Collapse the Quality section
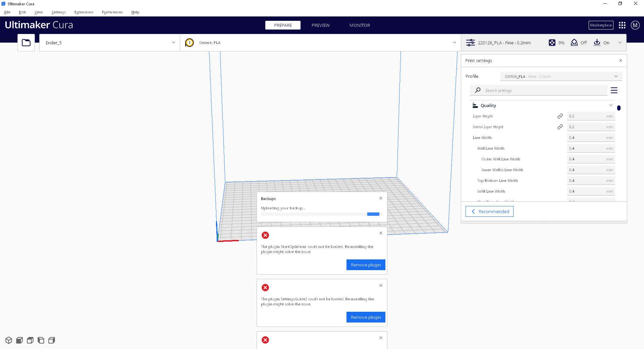The image size is (644, 349). [x=611, y=105]
